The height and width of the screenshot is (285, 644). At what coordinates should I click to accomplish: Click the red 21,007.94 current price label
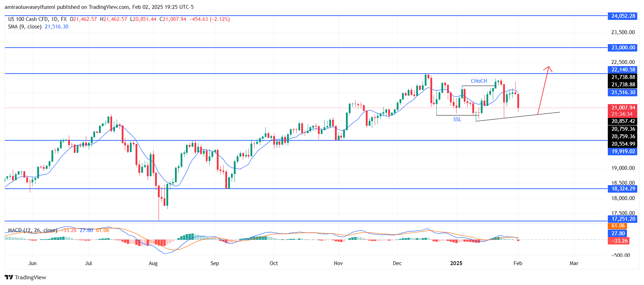click(623, 107)
